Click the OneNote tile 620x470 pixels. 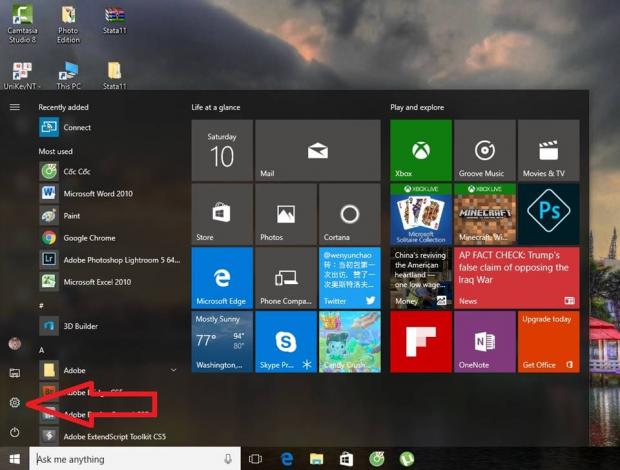[484, 341]
